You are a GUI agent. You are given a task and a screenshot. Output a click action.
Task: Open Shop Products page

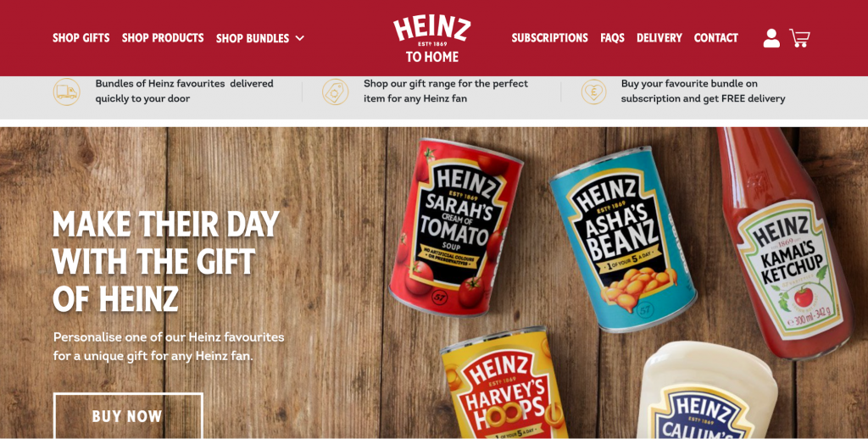point(163,38)
